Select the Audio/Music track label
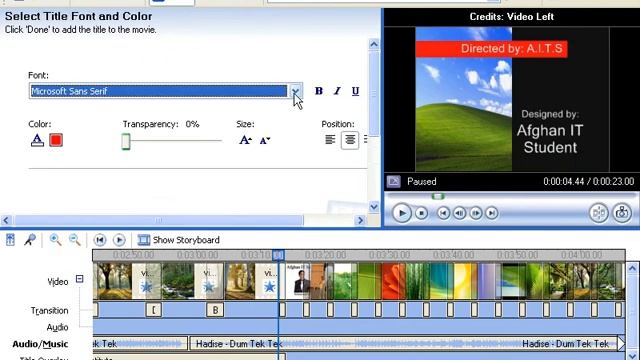This screenshot has height=360, width=640. coord(40,344)
